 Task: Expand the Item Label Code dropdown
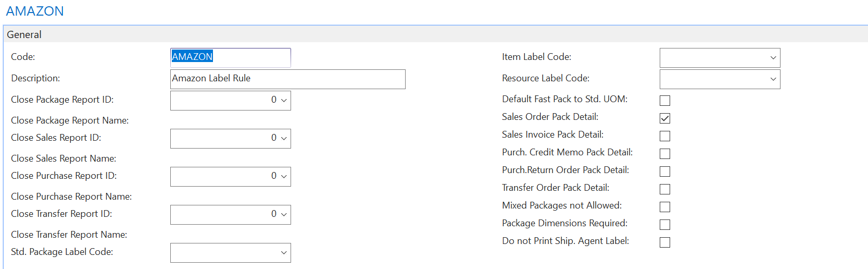point(773,58)
